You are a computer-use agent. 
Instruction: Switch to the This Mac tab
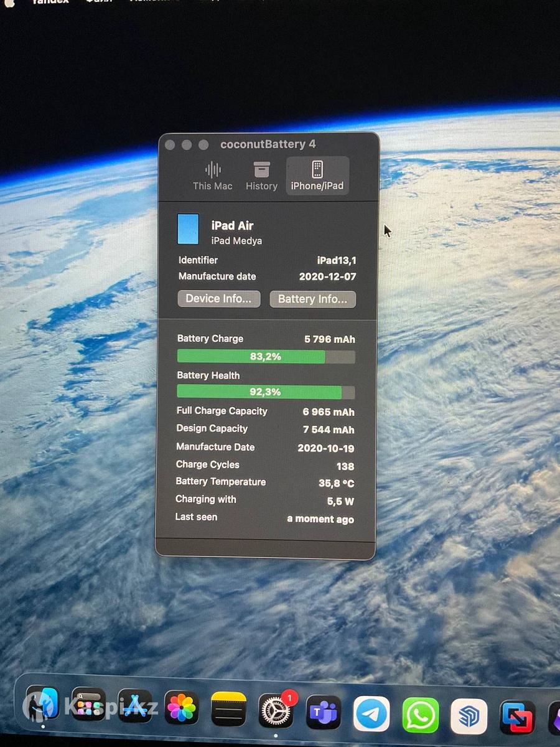click(212, 176)
